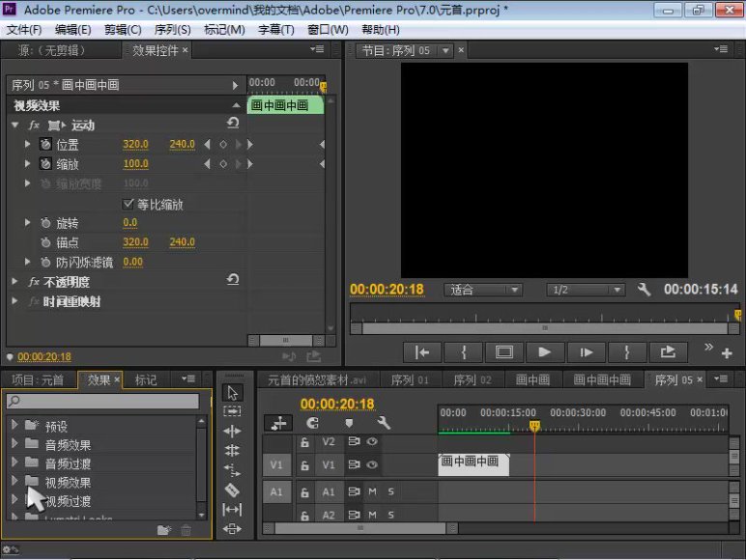746x560 pixels.
Task: Expand the 不透明度 effect section
Action: tap(15, 282)
